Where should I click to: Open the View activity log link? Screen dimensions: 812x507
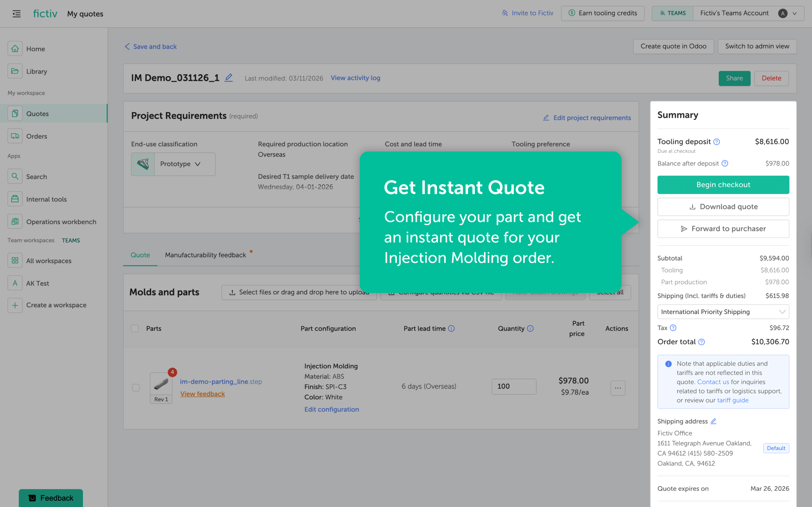[355, 78]
